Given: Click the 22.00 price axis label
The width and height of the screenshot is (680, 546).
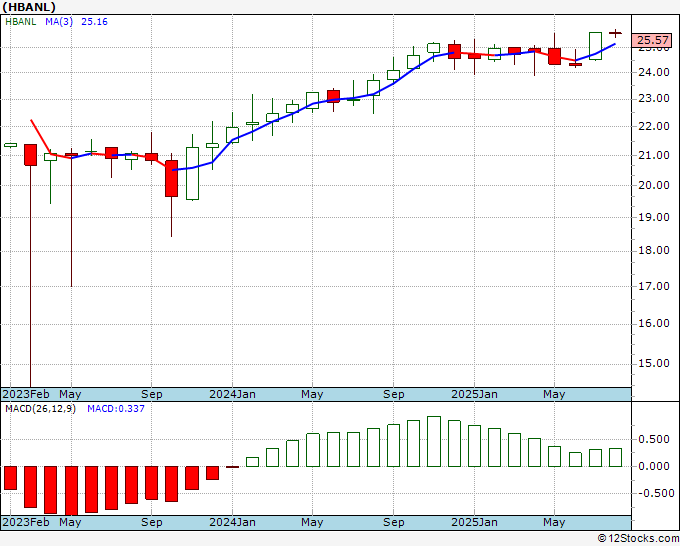Looking at the screenshot, I should (x=654, y=127).
